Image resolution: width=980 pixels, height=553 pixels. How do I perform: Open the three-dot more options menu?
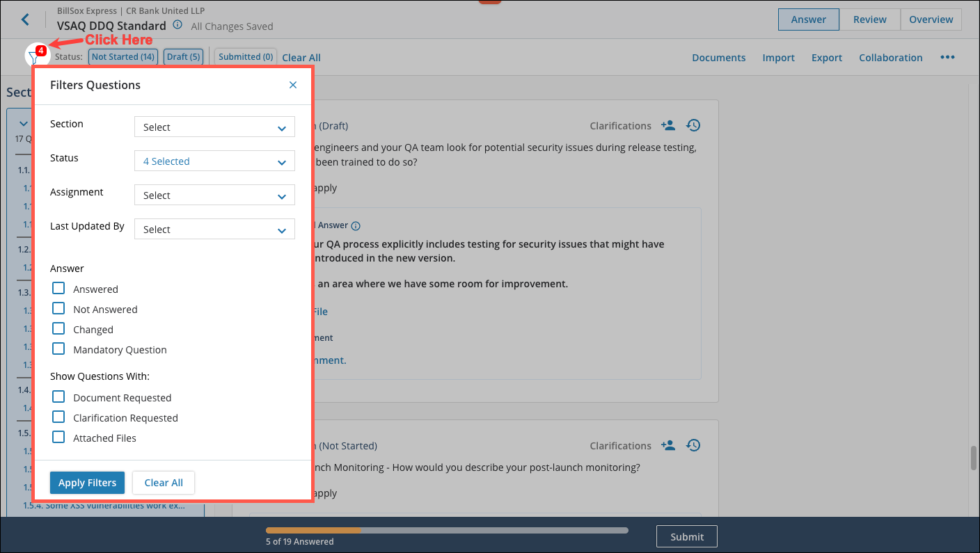tap(947, 58)
